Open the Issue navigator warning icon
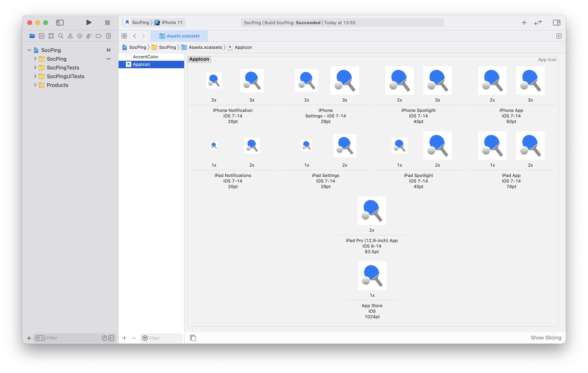588x373 pixels. pos(70,36)
